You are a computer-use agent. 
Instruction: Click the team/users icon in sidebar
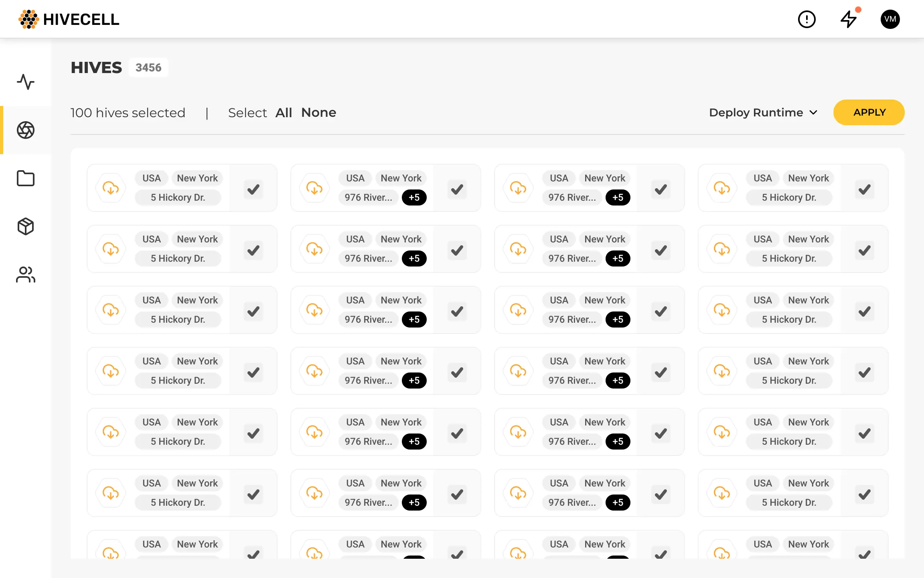25,275
